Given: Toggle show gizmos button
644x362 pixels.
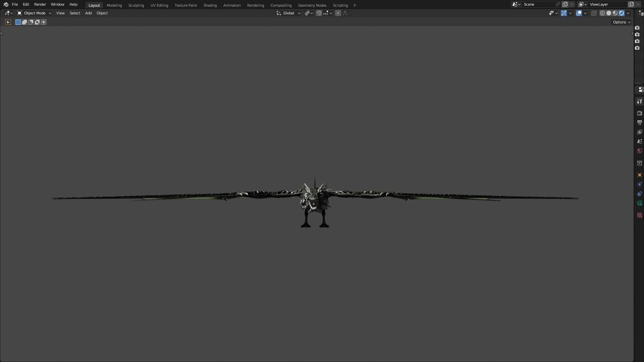Looking at the screenshot, I should tap(564, 13).
